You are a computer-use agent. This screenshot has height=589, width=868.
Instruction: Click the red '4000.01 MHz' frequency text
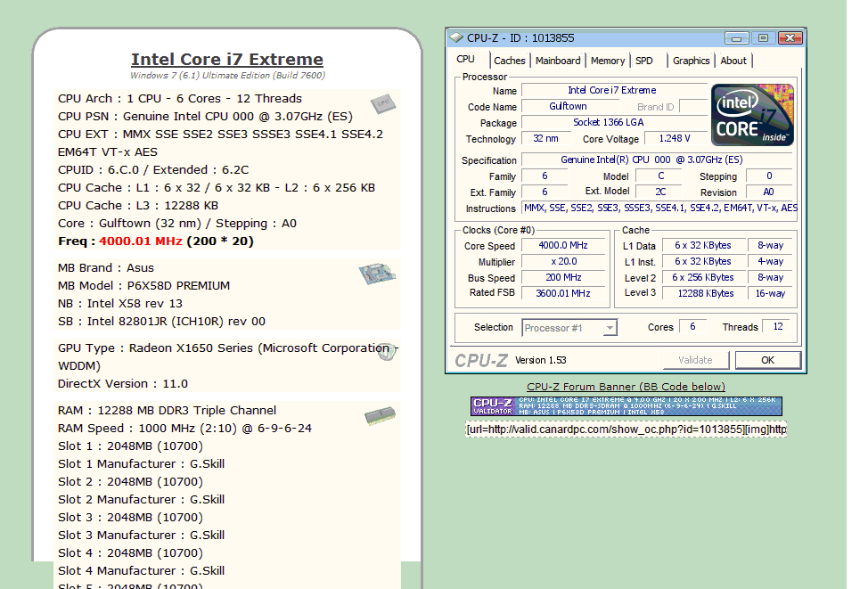pyautogui.click(x=141, y=241)
